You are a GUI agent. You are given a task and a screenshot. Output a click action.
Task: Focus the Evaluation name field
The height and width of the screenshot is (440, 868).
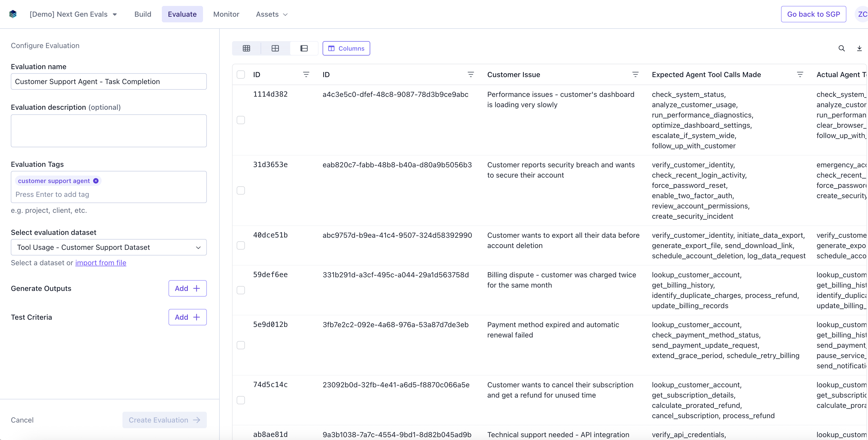point(109,81)
